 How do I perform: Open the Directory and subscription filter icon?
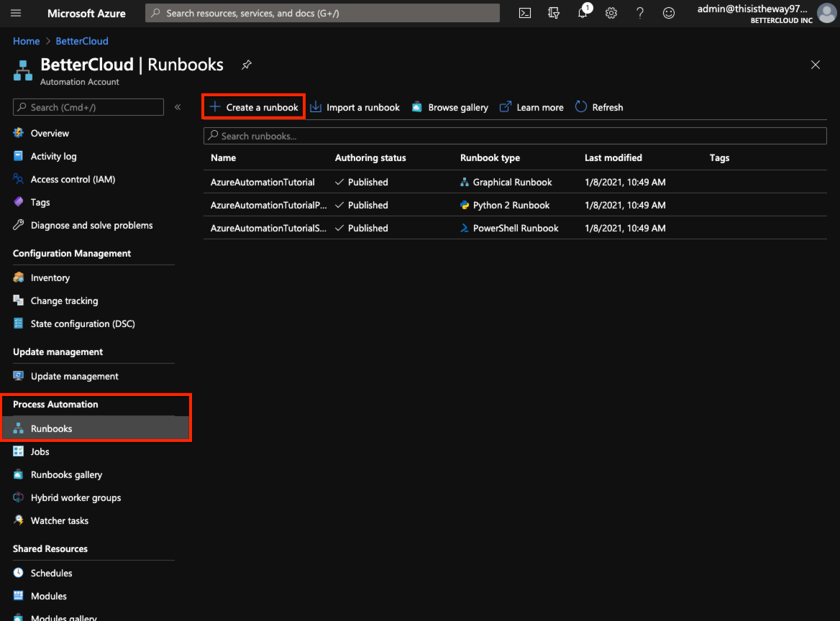(553, 12)
